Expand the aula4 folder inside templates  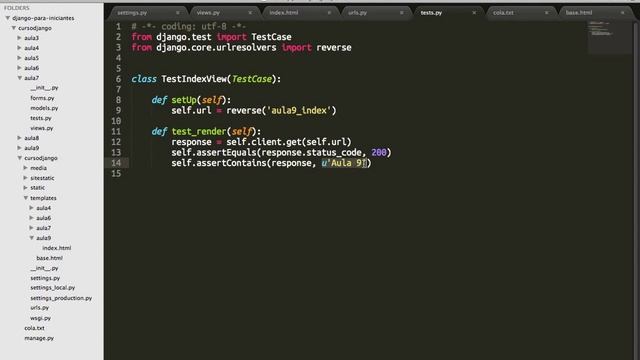31,208
